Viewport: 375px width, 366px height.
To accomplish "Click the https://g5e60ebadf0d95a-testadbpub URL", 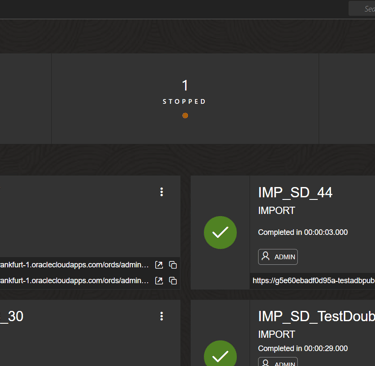I will [x=313, y=281].
